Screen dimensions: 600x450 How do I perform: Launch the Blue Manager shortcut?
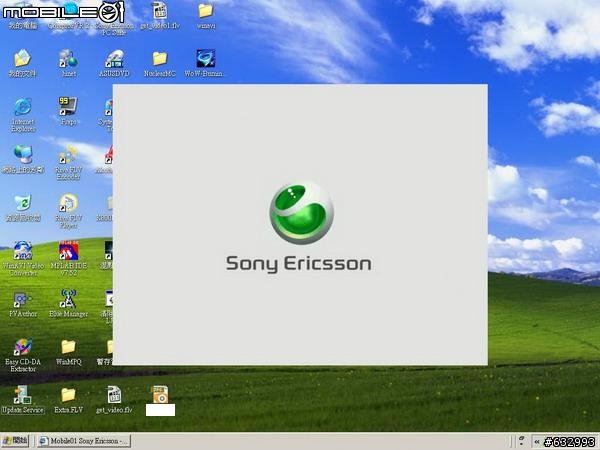pyautogui.click(x=68, y=303)
